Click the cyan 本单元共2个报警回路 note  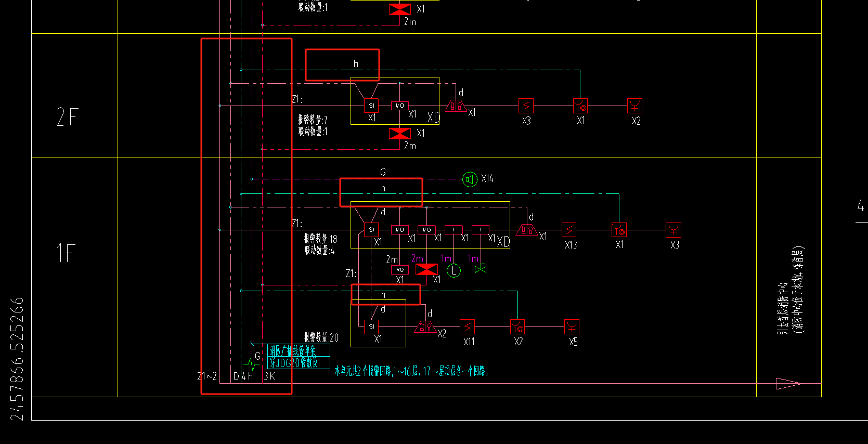click(411, 371)
